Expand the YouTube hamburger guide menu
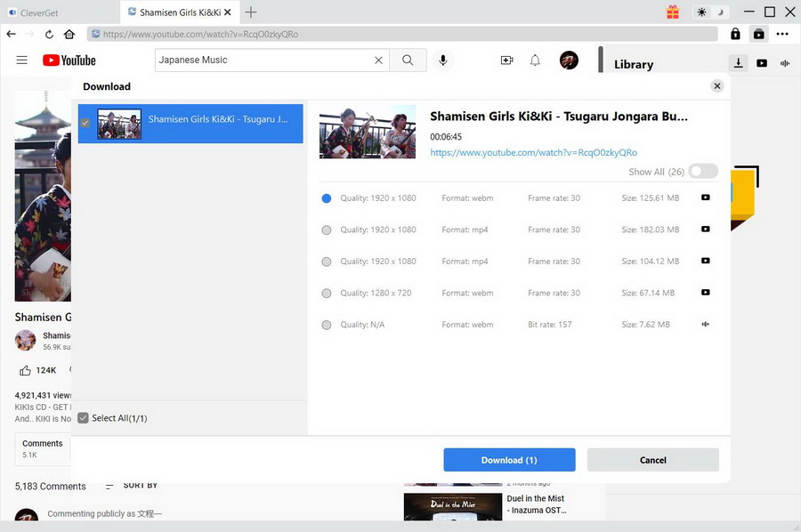The width and height of the screenshot is (801, 532). [x=22, y=60]
